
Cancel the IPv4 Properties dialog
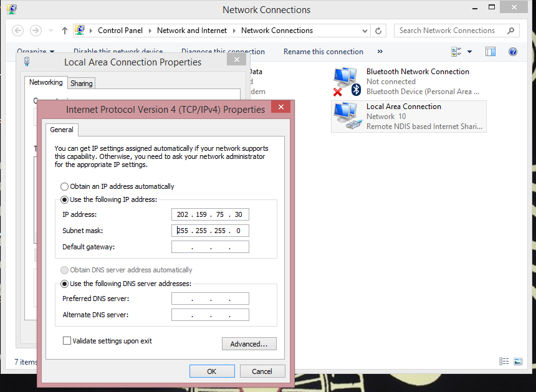coord(262,371)
